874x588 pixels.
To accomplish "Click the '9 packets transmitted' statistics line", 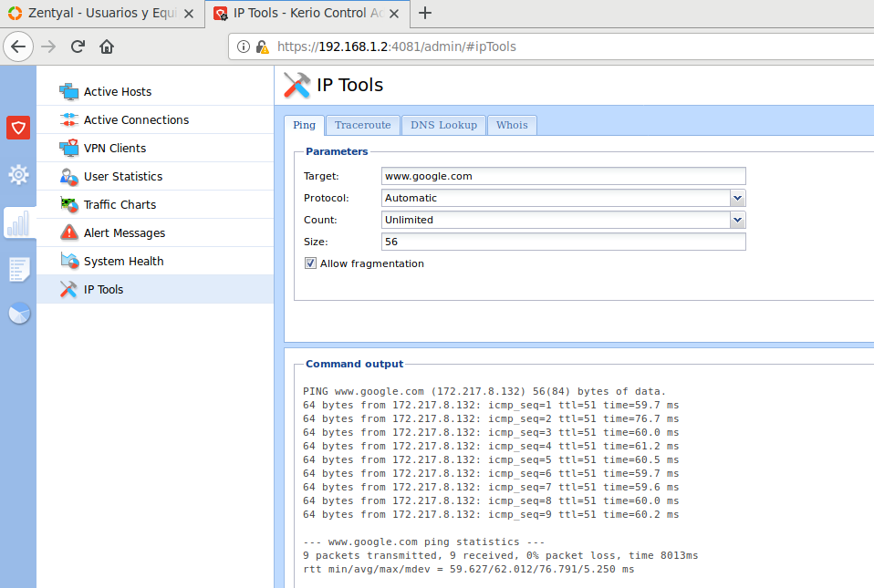I will point(501,556).
